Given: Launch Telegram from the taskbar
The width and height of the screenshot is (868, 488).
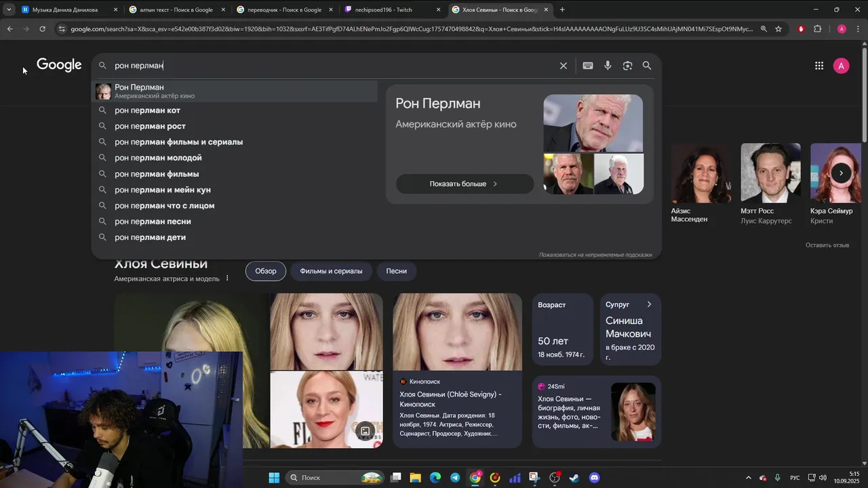Looking at the screenshot, I should point(455,478).
